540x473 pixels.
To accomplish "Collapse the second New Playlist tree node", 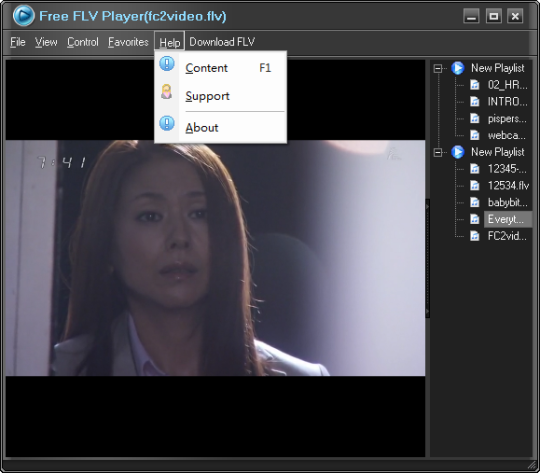I will [x=438, y=152].
